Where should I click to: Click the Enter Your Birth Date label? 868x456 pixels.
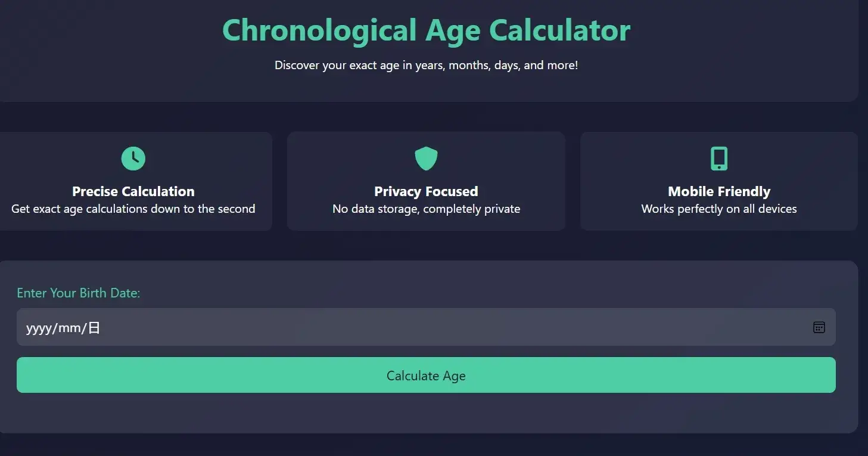[78, 293]
